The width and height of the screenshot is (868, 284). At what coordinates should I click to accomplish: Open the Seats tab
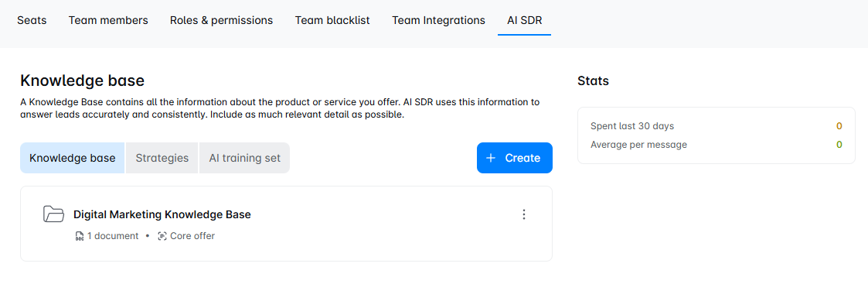pos(32,21)
